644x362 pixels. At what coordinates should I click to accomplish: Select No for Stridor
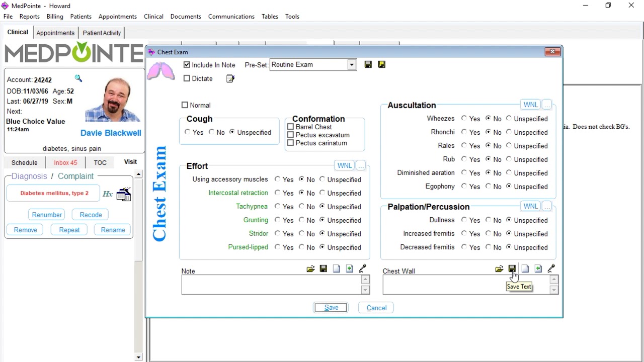[301, 234]
